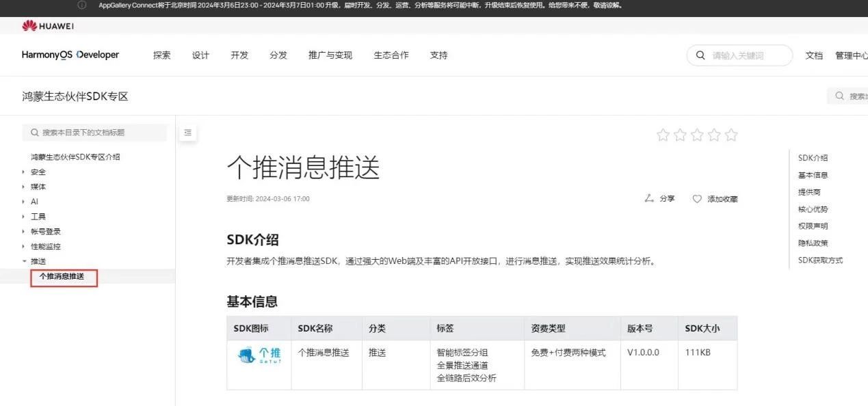Jump to SDK介绍 in the page outline
This screenshot has width=868, height=406.
click(x=813, y=158)
